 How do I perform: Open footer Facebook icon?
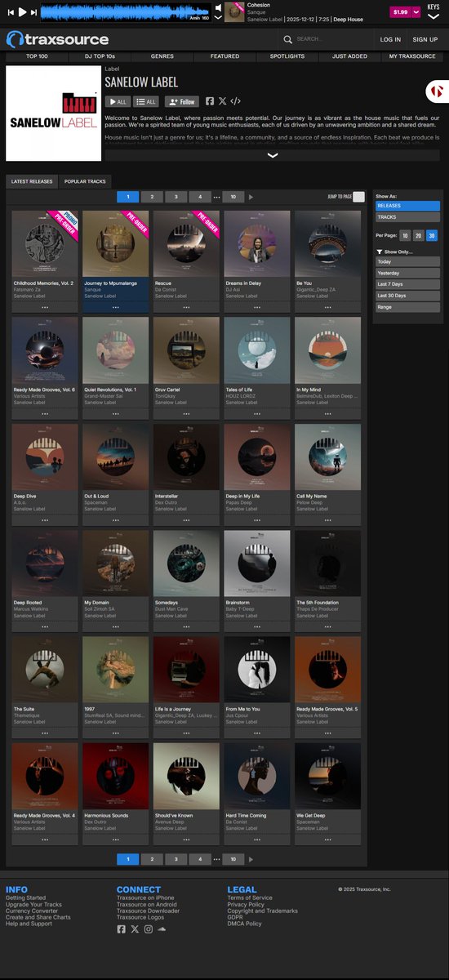(121, 929)
